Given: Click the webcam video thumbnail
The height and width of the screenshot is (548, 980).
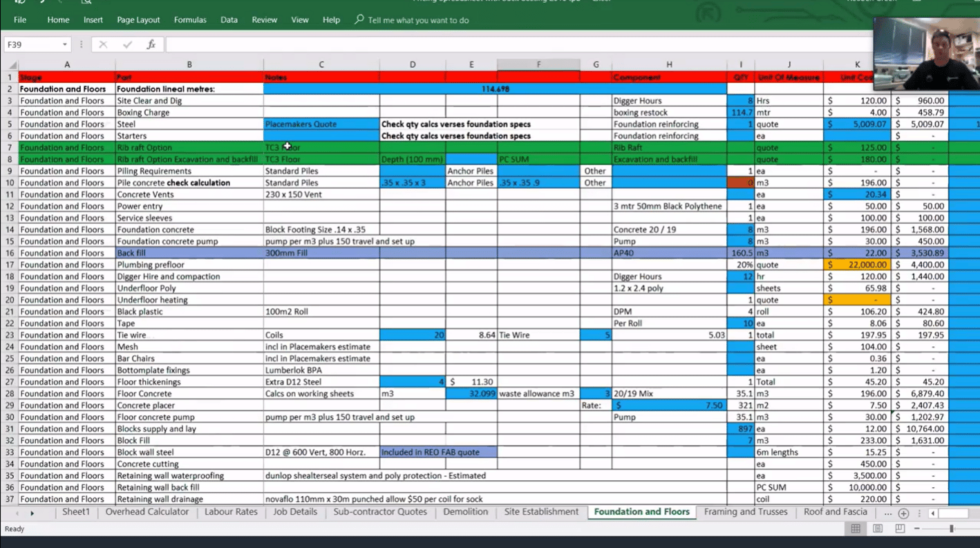Looking at the screenshot, I should pos(926,54).
